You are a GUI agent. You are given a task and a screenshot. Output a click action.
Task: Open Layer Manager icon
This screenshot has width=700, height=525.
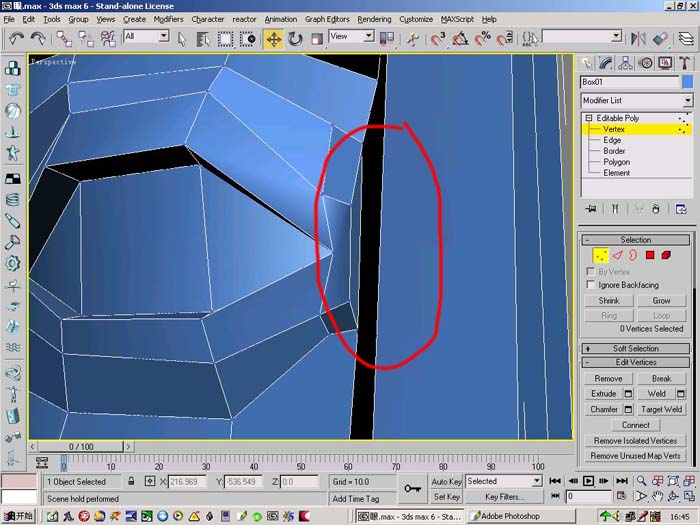[686, 39]
